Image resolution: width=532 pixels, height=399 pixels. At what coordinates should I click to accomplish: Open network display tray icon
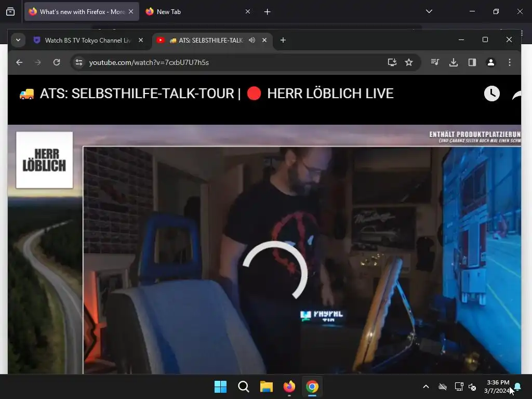[x=459, y=387]
